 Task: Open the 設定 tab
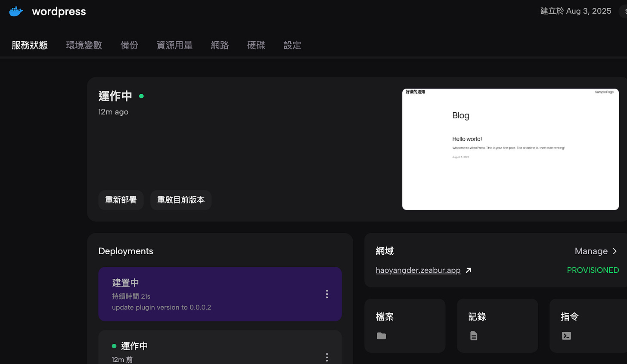click(292, 45)
